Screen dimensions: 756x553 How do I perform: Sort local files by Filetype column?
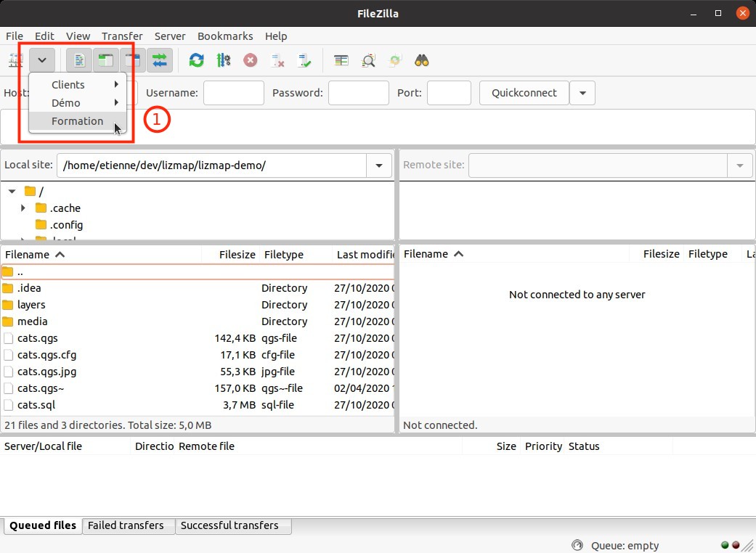(x=296, y=254)
